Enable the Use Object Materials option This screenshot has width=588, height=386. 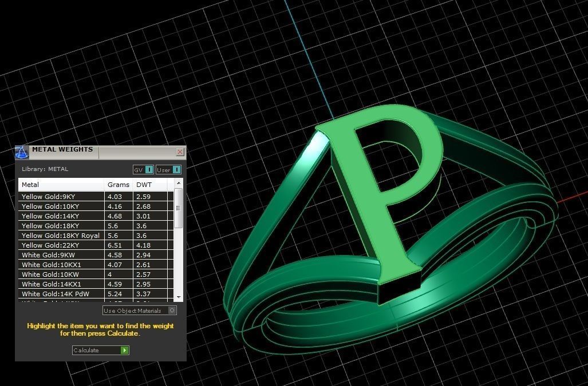pos(140,311)
